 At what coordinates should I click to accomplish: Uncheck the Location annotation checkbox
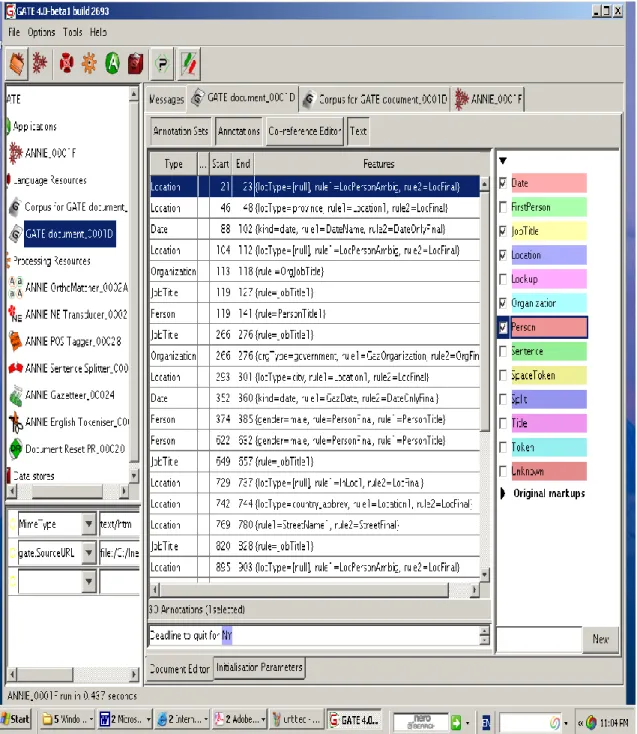coord(503,255)
